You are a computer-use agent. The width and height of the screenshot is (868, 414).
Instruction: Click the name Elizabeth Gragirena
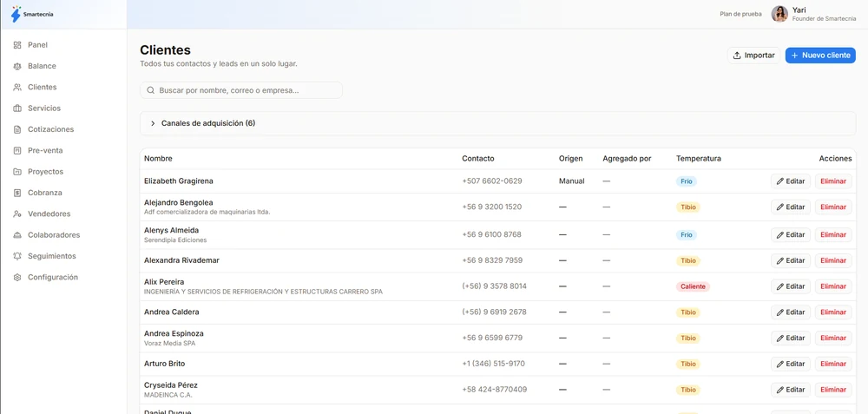[179, 181]
